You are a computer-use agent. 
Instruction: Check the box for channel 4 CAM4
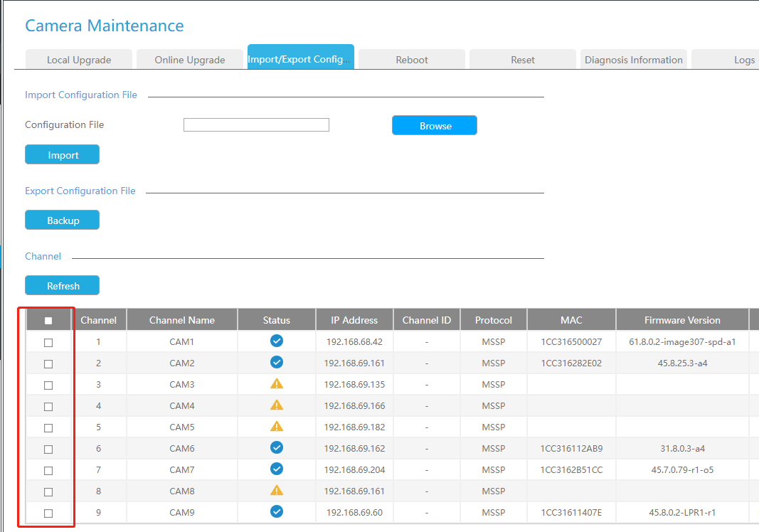coord(48,407)
